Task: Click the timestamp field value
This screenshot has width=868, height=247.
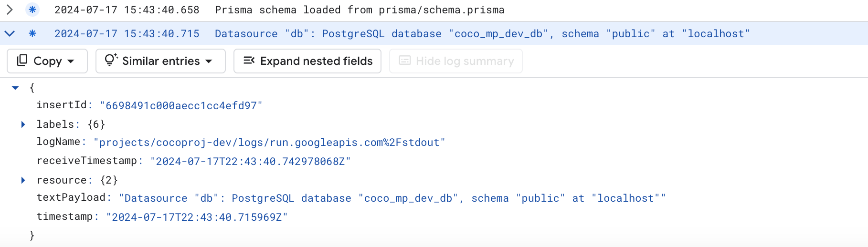Action: pyautogui.click(x=197, y=217)
